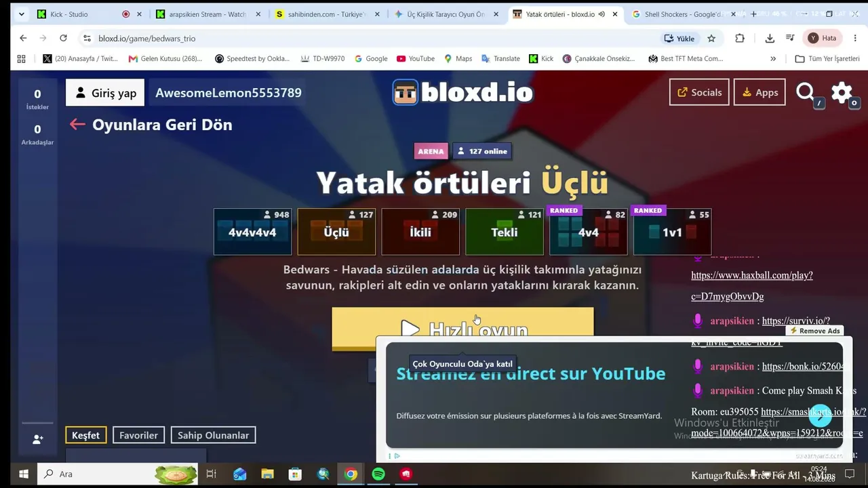Switch to the Üç Kişilik Tarayıcı Oyun tab

446,14
